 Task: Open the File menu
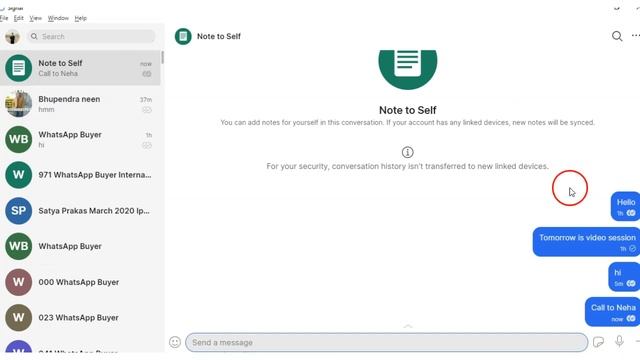[x=4, y=18]
